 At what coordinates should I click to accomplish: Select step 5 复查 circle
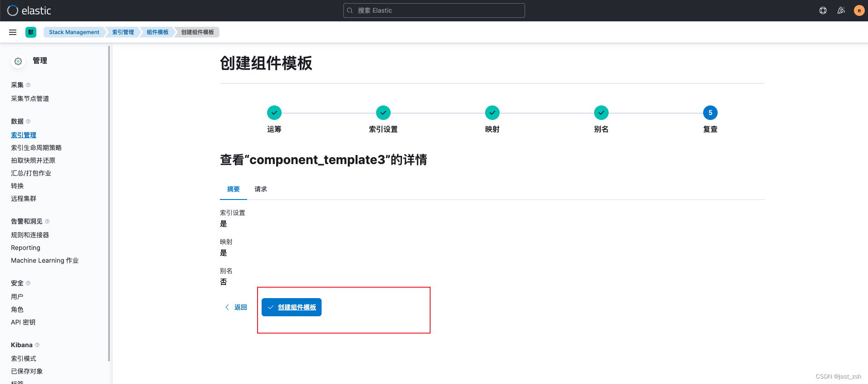coord(710,113)
